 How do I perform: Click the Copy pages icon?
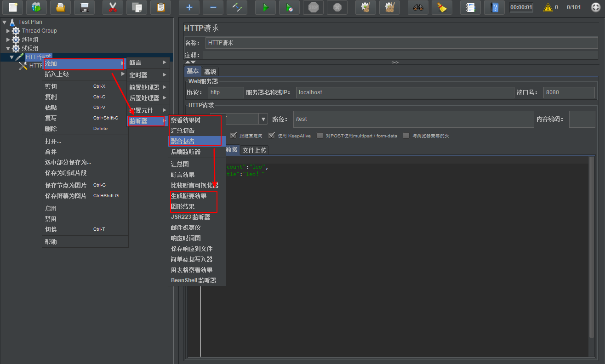(x=137, y=7)
